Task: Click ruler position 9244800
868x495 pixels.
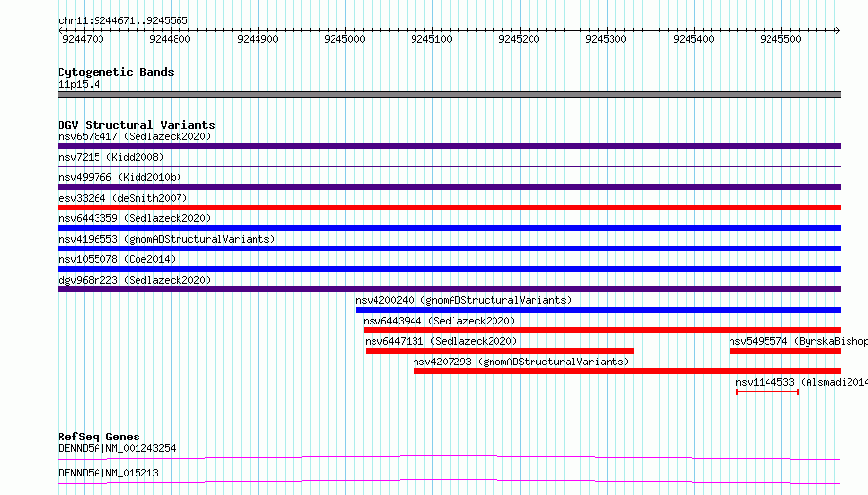Action: (170, 39)
